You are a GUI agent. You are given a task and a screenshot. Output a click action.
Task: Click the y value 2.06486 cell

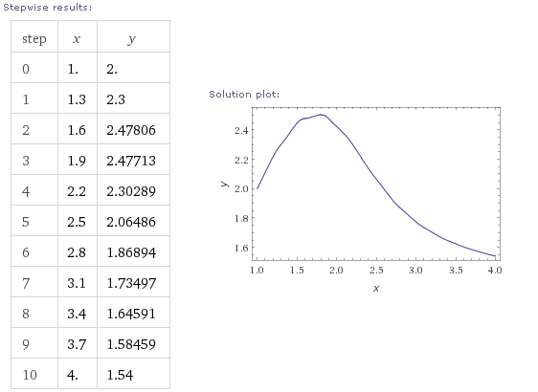pyautogui.click(x=133, y=222)
